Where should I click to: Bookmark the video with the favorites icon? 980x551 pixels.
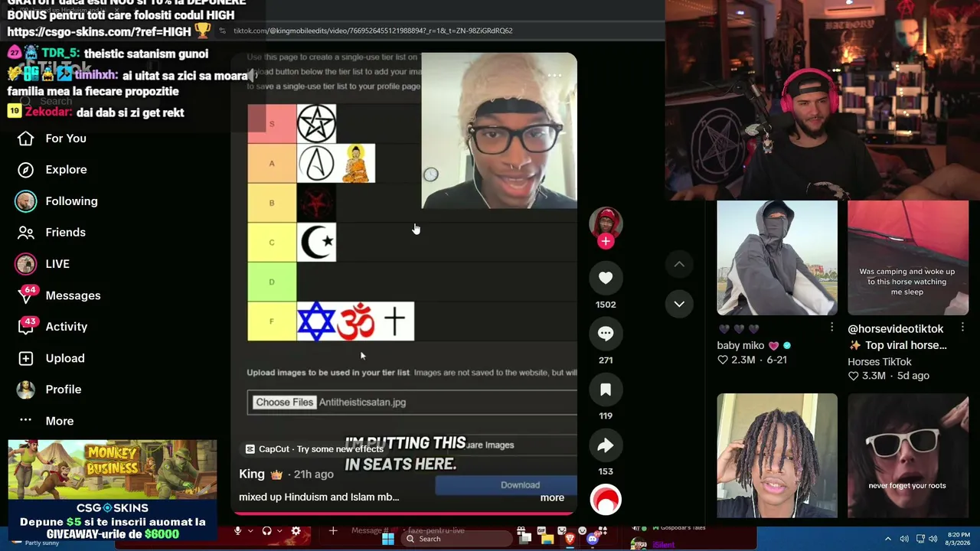tap(606, 390)
